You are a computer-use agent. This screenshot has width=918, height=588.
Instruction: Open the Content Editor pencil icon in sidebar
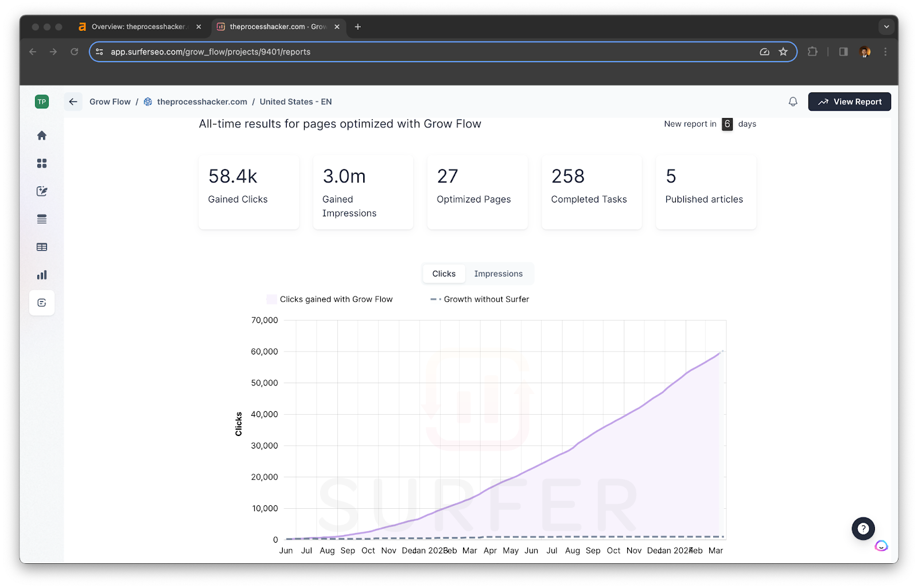42,191
